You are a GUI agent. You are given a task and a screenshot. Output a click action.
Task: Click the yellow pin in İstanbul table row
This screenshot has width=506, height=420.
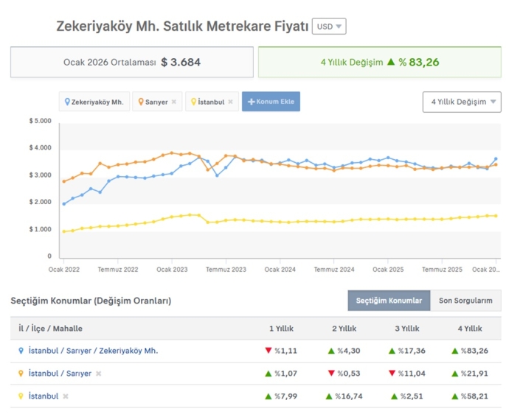point(21,396)
